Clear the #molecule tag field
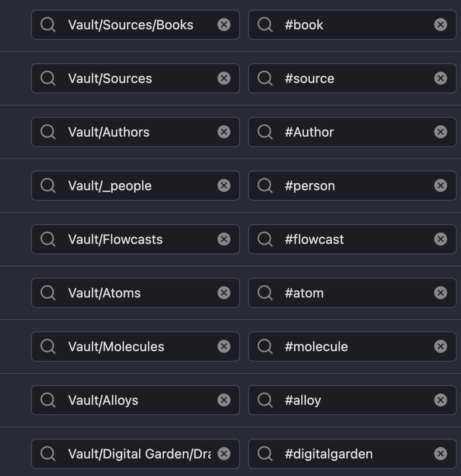 440,347
